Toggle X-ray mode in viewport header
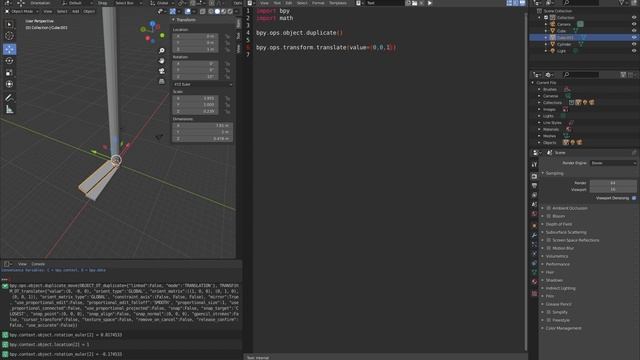 click(x=202, y=11)
